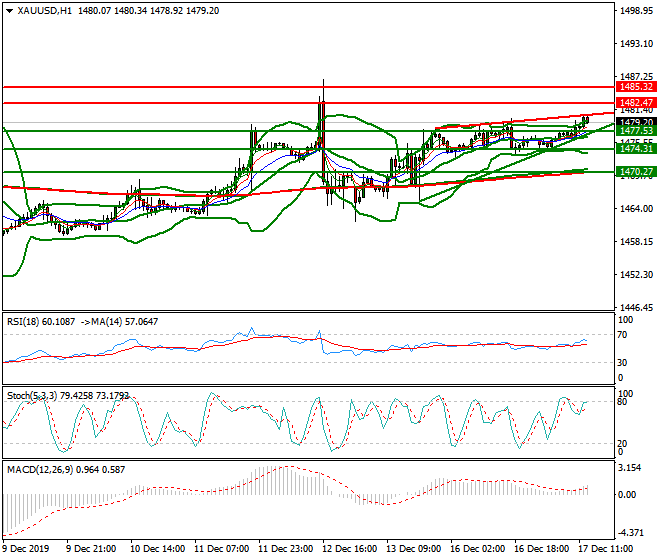This screenshot has height=560, width=660.
Task: Click the 11 Dec 23:00 time label
Action: [285, 549]
